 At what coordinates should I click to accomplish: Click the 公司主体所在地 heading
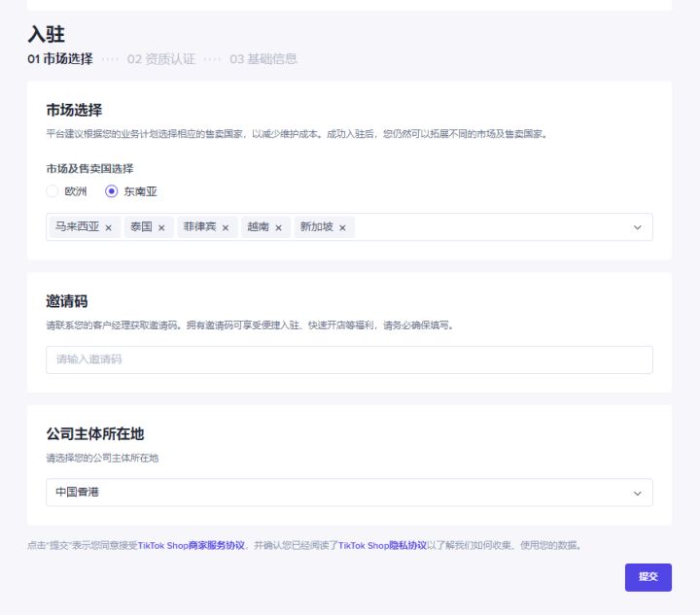click(x=95, y=434)
